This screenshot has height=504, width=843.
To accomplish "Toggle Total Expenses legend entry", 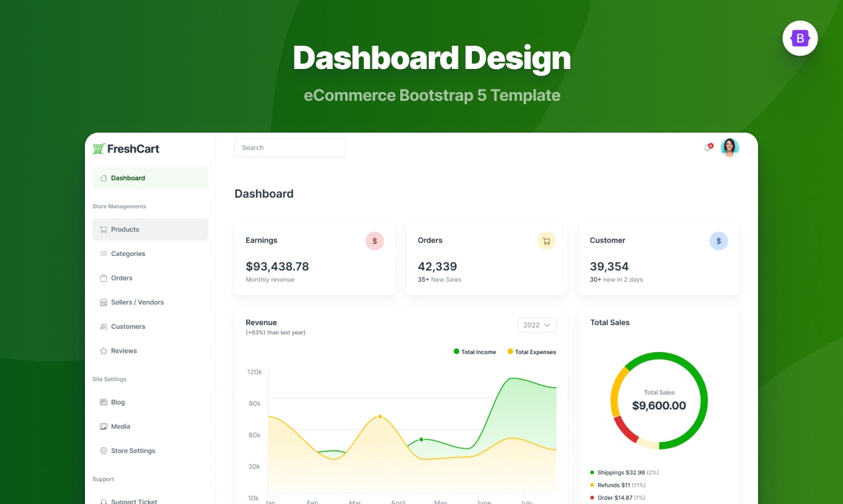I will pos(532,351).
